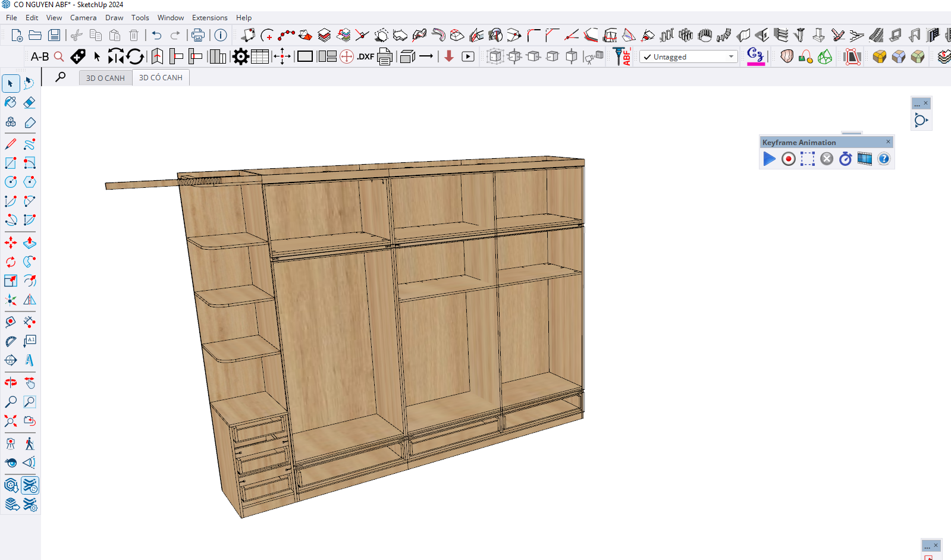951x560 pixels.
Task: Close the Keyframe Animation panel
Action: (x=888, y=141)
